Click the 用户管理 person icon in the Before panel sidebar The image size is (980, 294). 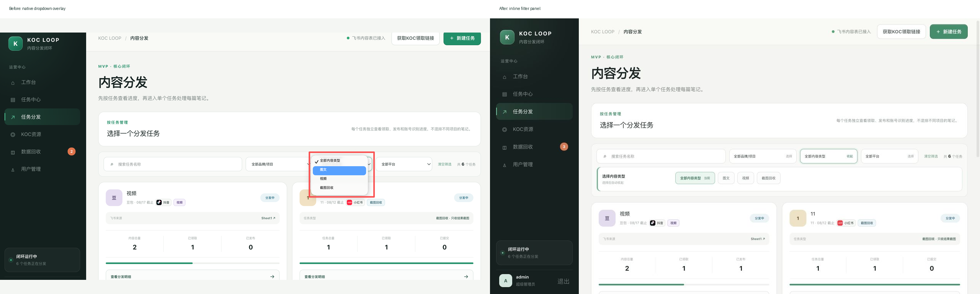[13, 170]
